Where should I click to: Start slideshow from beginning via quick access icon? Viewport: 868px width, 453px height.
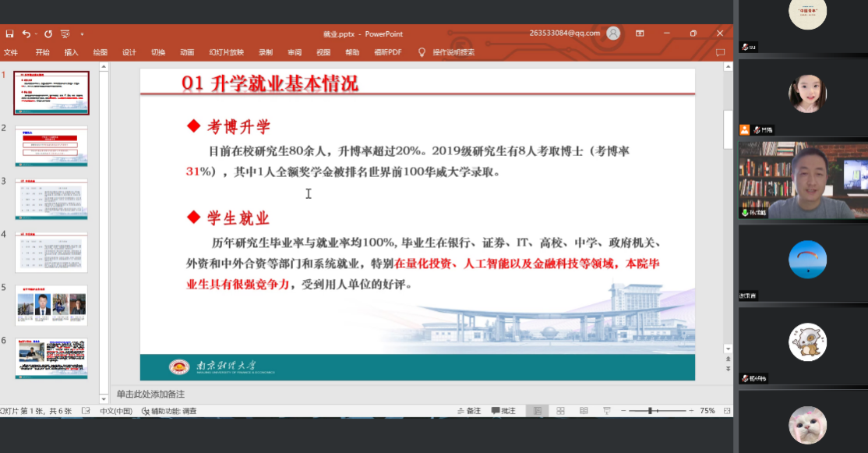tap(65, 34)
